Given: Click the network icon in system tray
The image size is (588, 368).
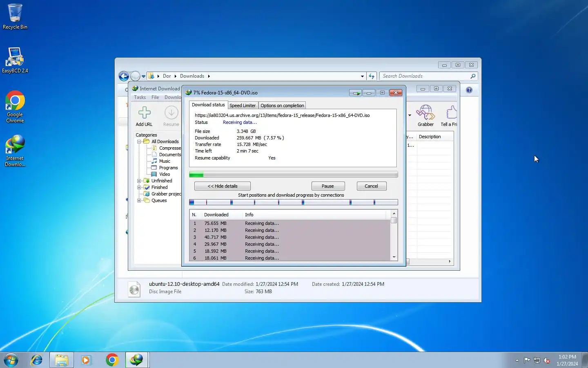Looking at the screenshot, I should [x=537, y=360].
